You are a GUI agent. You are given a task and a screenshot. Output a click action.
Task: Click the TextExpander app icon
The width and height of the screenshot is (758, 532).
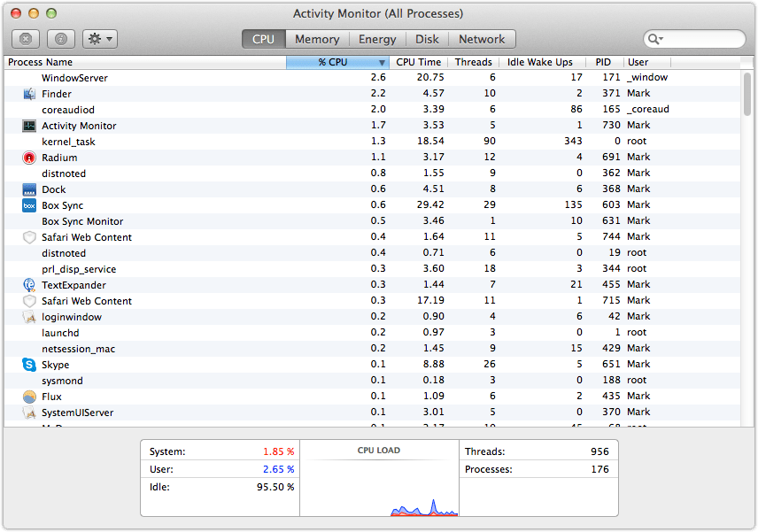tap(29, 285)
